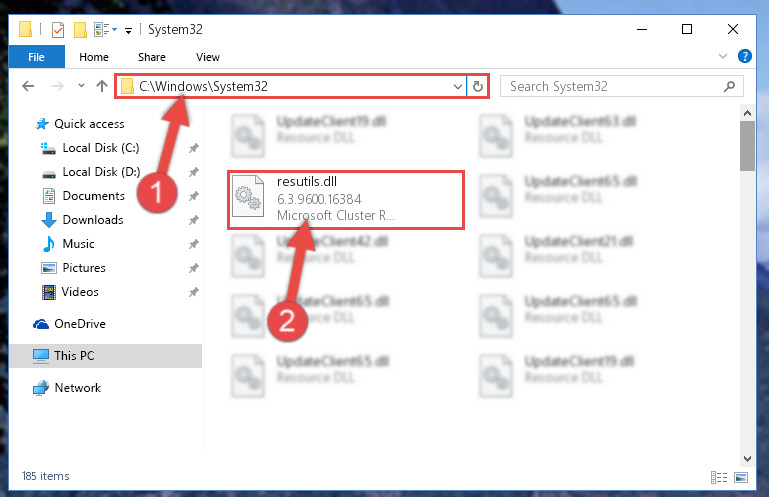Unpin Documents from Quick access
Viewport: 769px width, 497px height.
click(194, 196)
